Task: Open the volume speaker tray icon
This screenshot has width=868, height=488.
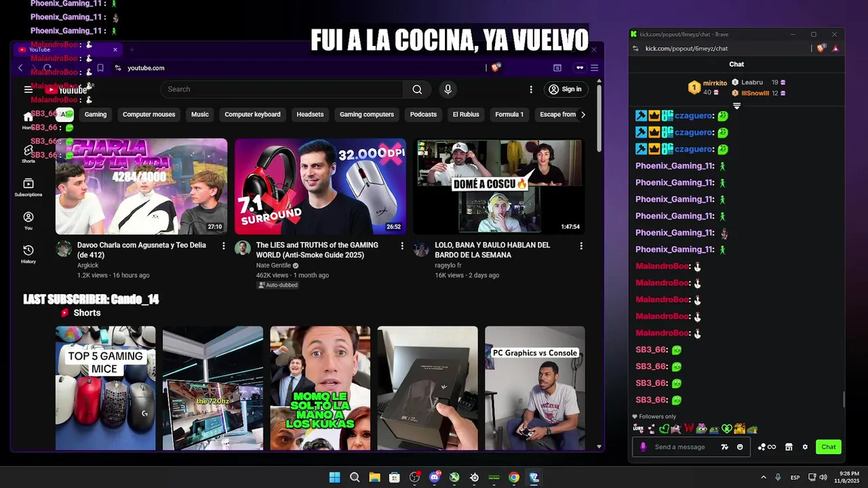Action: 823,478
